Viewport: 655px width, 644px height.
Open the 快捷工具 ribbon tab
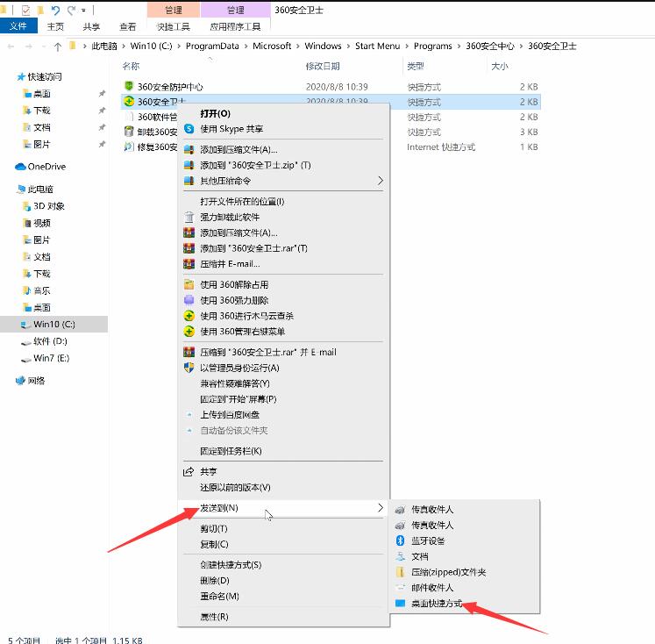coord(174,26)
